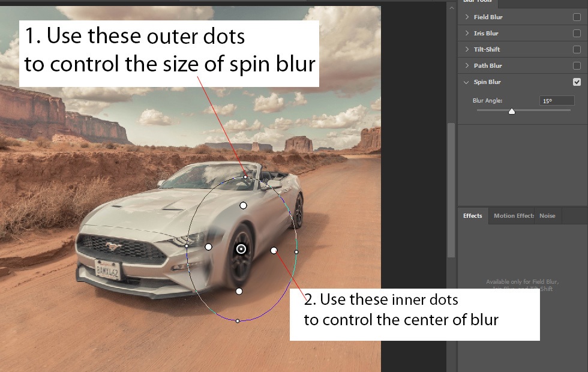Select bottom outer handle of blur ellipse
Screen dimensions: 588x372
(238, 321)
